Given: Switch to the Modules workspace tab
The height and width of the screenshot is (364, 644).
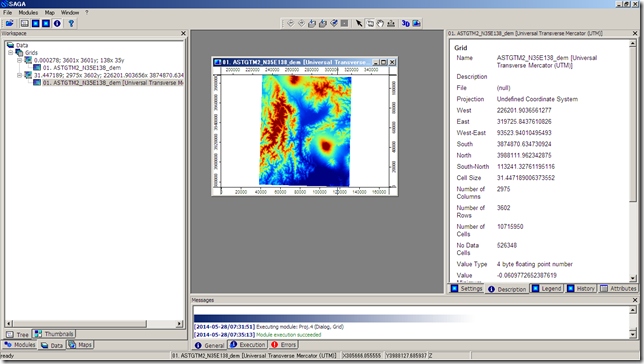Looking at the screenshot, I should [19, 345].
